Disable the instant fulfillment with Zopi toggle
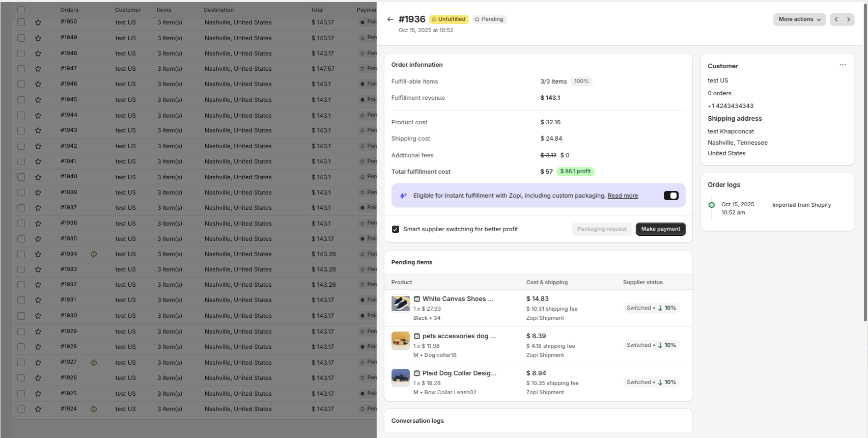Viewport: 868px width, 438px height. coord(670,196)
